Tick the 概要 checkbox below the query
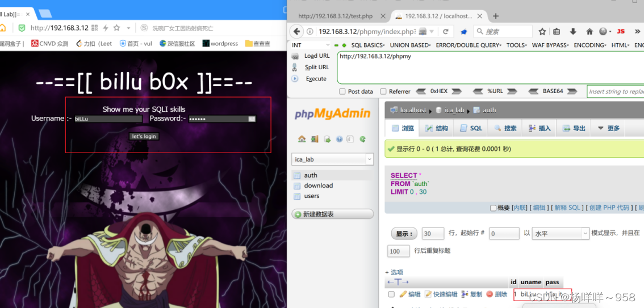644x308 pixels. tap(493, 208)
